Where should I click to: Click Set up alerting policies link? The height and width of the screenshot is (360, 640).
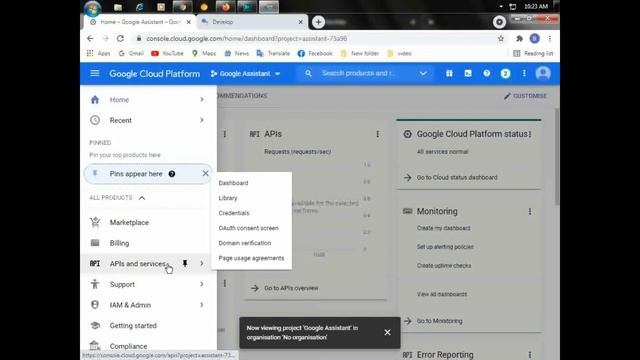445,247
